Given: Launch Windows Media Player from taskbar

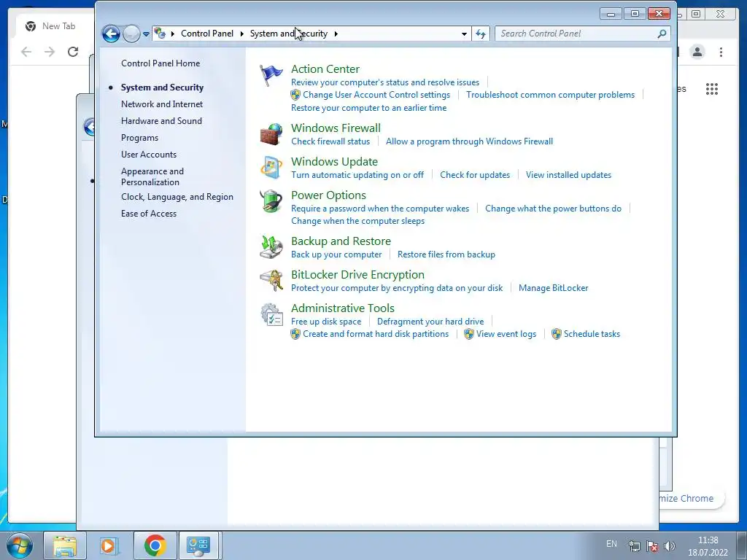Looking at the screenshot, I should 109,545.
